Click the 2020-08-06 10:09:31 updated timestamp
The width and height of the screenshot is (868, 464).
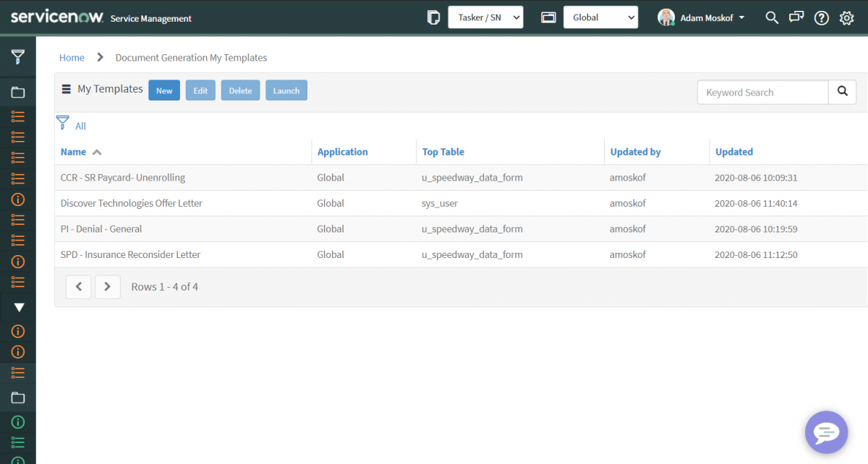(756, 177)
